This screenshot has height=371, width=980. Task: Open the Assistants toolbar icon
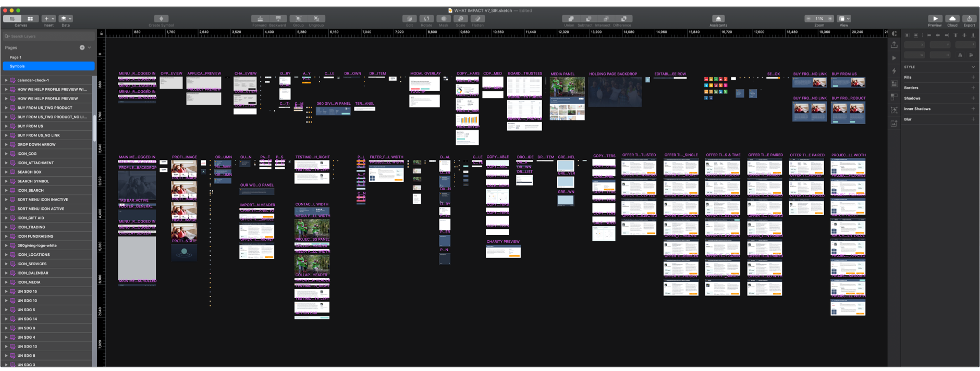718,19
